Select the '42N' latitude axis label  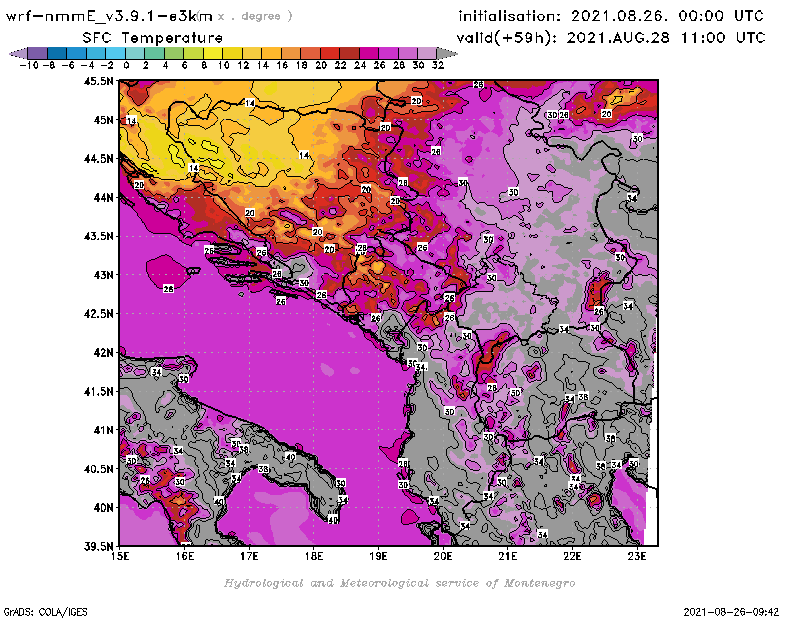103,353
